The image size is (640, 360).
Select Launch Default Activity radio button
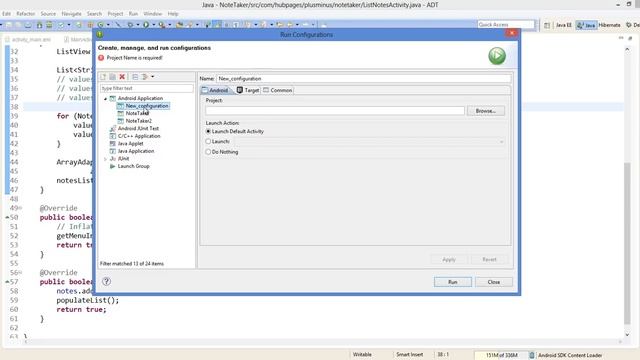pyautogui.click(x=208, y=131)
